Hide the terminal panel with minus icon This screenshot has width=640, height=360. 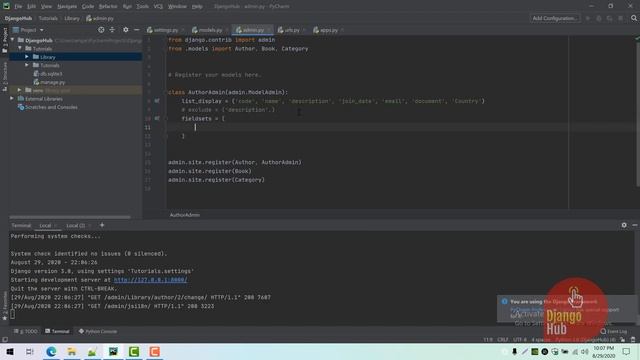pos(635,225)
